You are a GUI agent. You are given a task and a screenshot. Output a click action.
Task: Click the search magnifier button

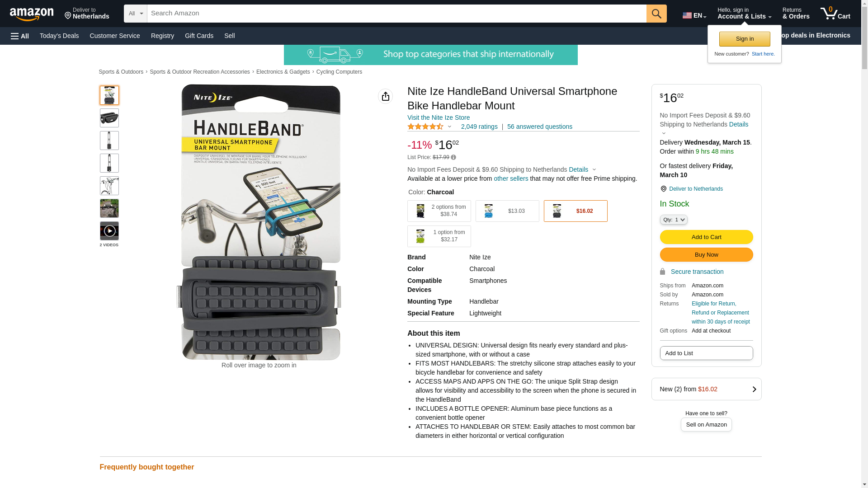(656, 14)
